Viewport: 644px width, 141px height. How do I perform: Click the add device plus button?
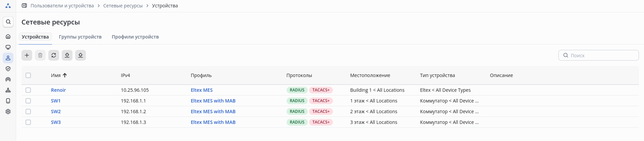27,55
